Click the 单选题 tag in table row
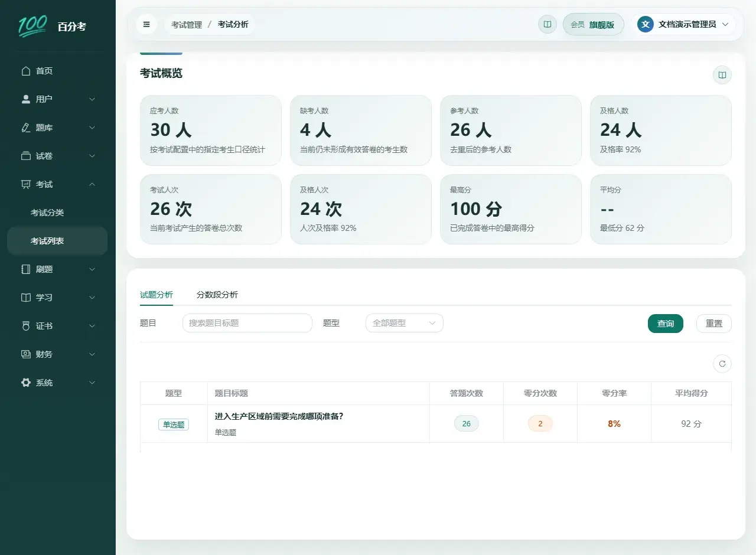 174,425
